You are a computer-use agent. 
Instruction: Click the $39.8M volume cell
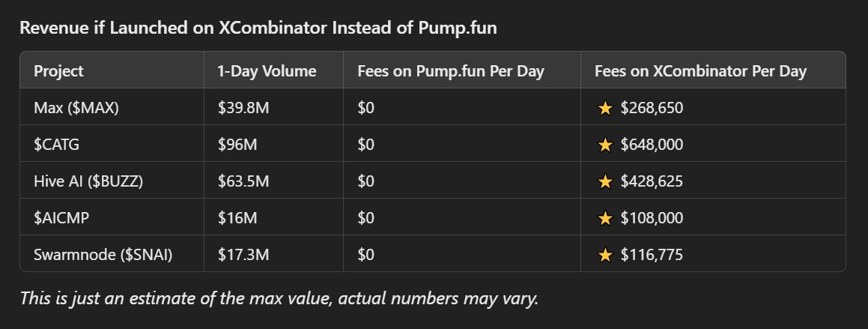pos(243,108)
